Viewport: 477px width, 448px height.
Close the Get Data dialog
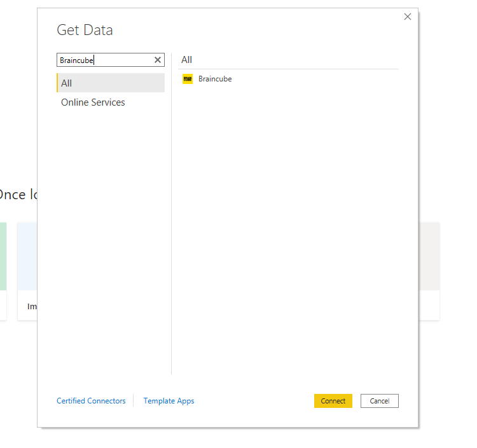click(407, 17)
